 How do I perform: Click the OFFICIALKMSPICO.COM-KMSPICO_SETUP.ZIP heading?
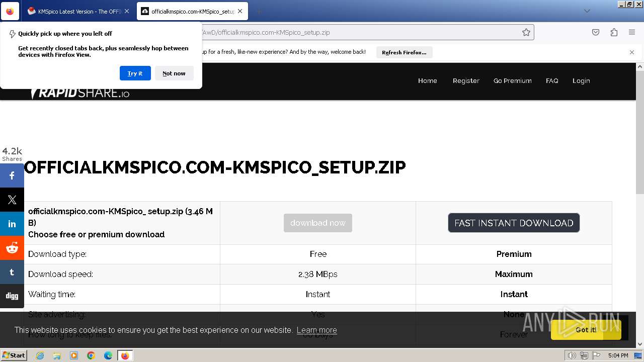[x=215, y=167]
